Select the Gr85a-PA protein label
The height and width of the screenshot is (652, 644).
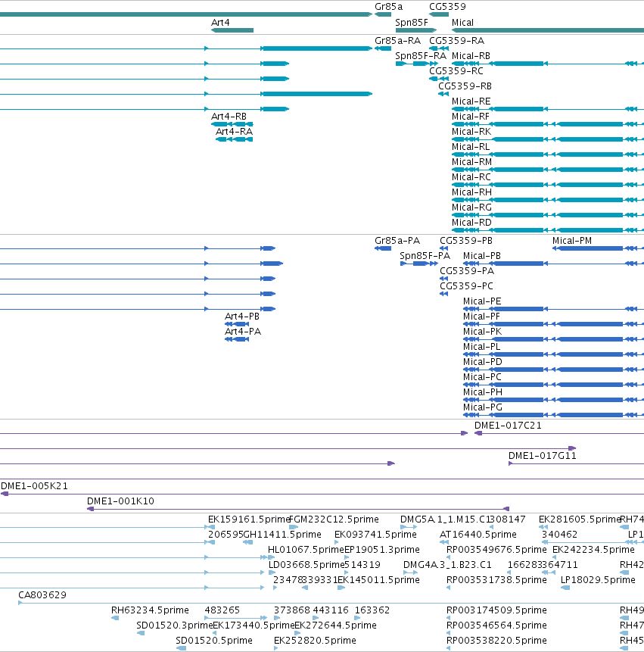pos(397,241)
